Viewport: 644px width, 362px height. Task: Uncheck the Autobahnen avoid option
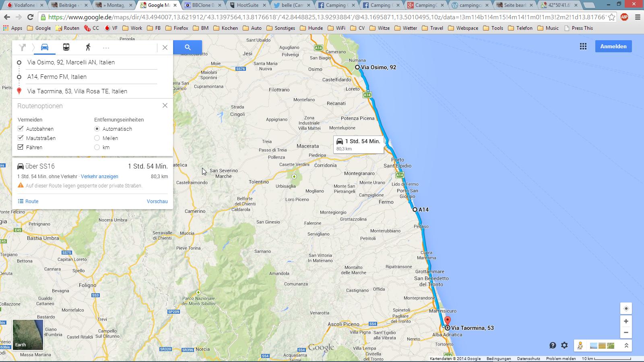[x=21, y=129]
